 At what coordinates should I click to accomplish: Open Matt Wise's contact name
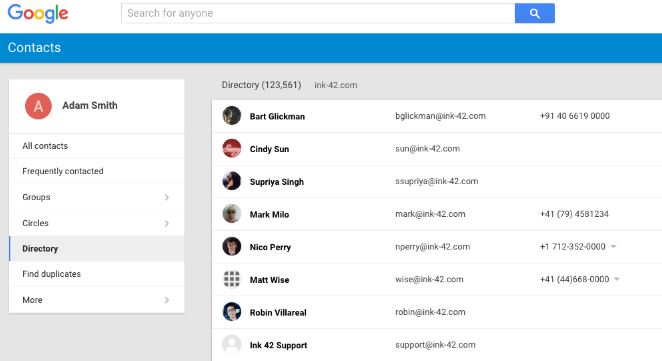point(269,280)
